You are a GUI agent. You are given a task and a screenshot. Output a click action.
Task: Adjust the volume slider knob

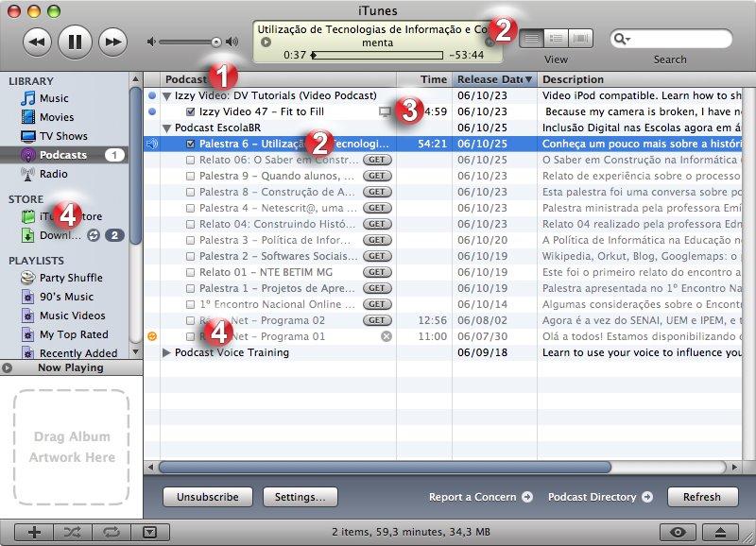pyautogui.click(x=216, y=43)
